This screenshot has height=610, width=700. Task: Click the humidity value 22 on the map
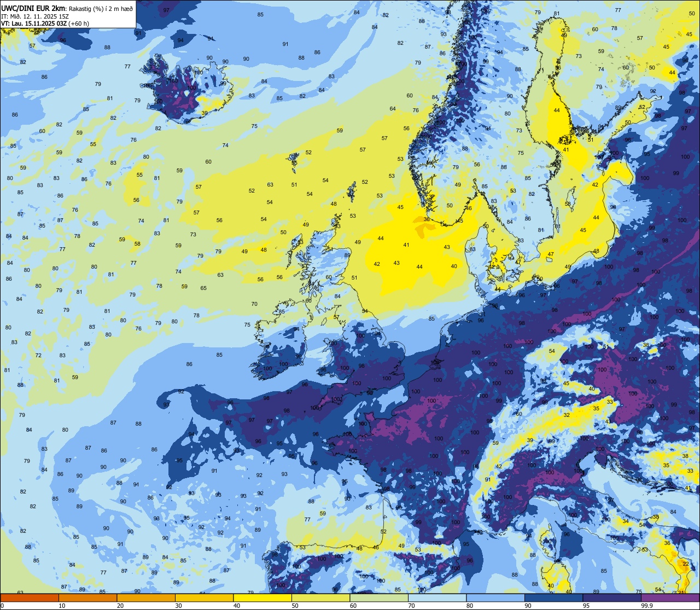[x=686, y=563]
